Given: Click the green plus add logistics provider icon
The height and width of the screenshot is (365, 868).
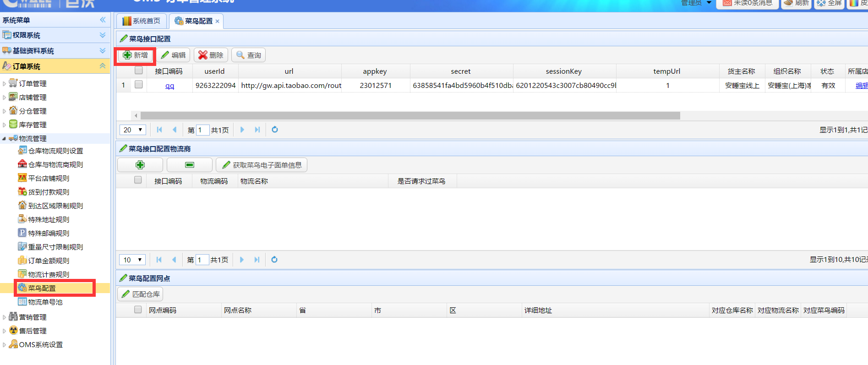Looking at the screenshot, I should 140,165.
